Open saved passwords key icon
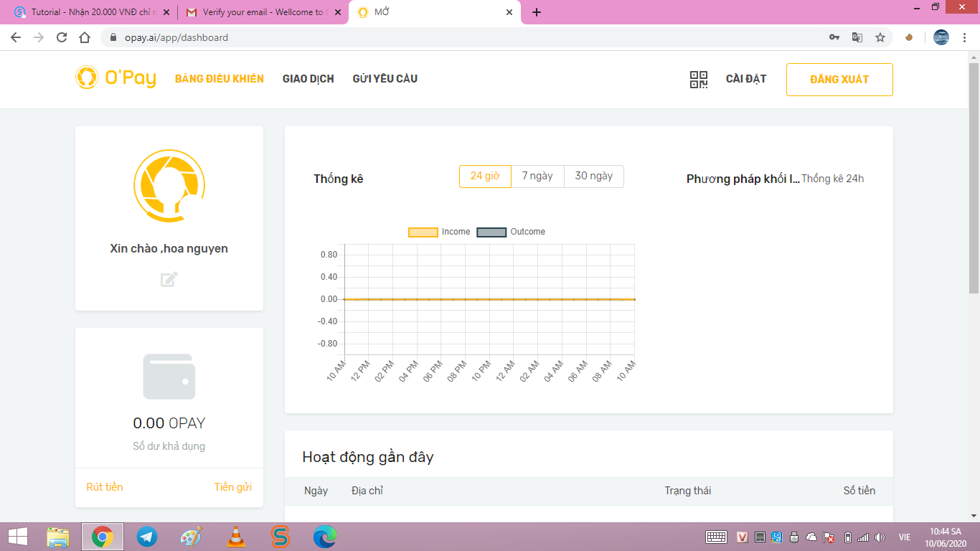This screenshot has width=980, height=551. click(834, 37)
